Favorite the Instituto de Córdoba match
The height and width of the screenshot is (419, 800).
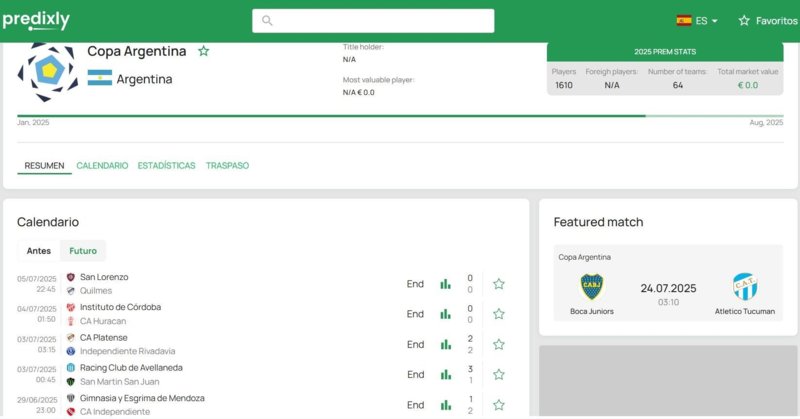click(499, 314)
